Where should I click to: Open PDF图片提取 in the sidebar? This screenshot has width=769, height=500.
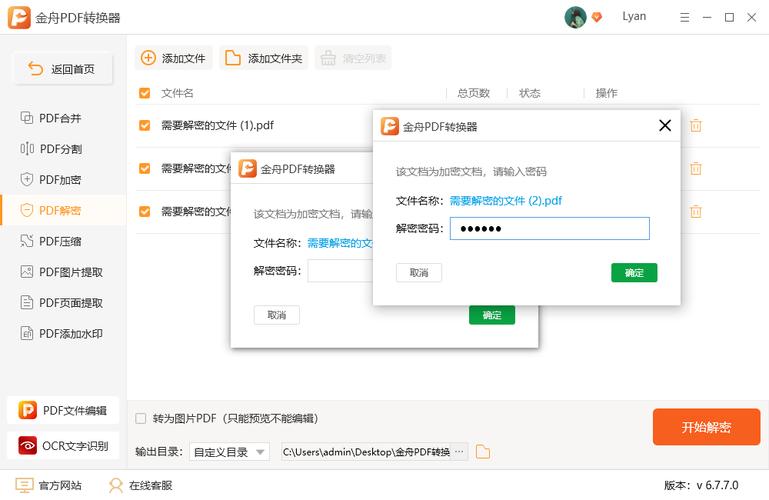click(x=61, y=272)
